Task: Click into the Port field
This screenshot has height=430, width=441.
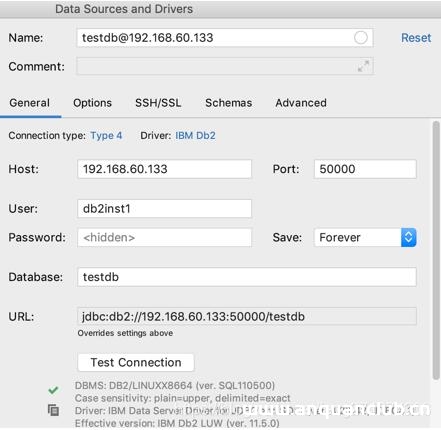Action: pos(365,169)
